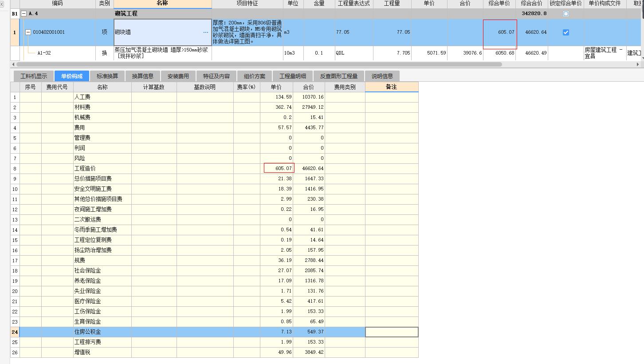644x364 pixels.
Task: Click the 备注 column header in lower table
Action: coord(392,87)
